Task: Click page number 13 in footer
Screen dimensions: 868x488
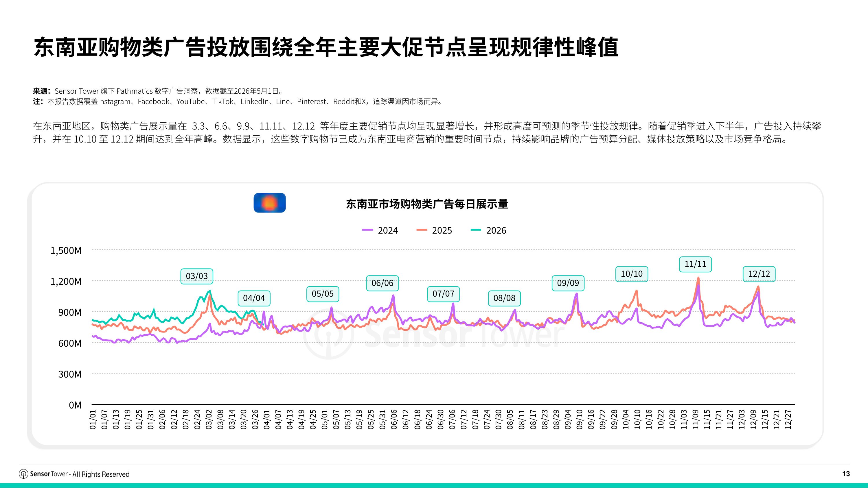Action: pos(846,474)
